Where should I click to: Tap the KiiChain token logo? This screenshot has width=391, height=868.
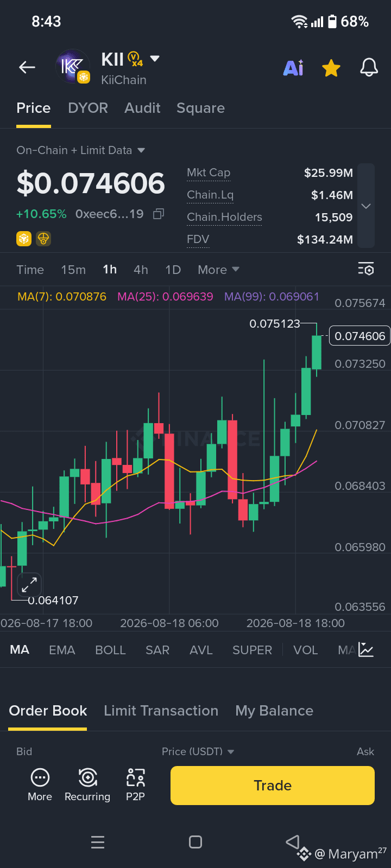(73, 66)
